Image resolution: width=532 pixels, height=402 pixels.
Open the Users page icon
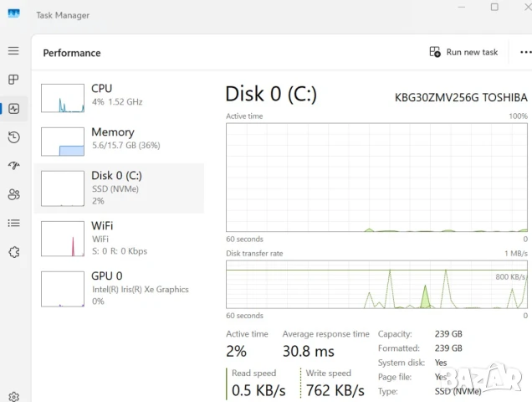(13, 194)
